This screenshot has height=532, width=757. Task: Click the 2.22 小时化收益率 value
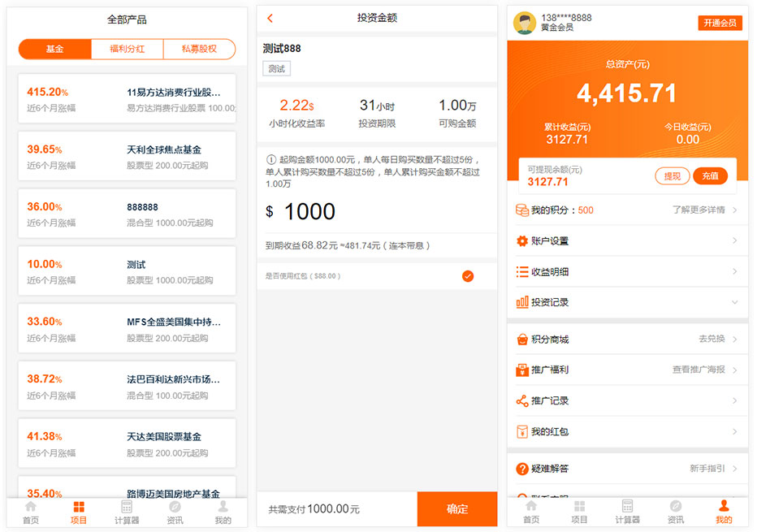[296, 106]
